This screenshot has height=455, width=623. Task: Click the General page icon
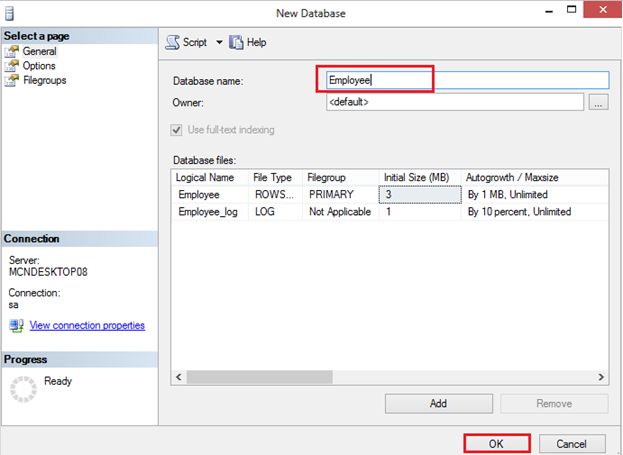[x=12, y=52]
